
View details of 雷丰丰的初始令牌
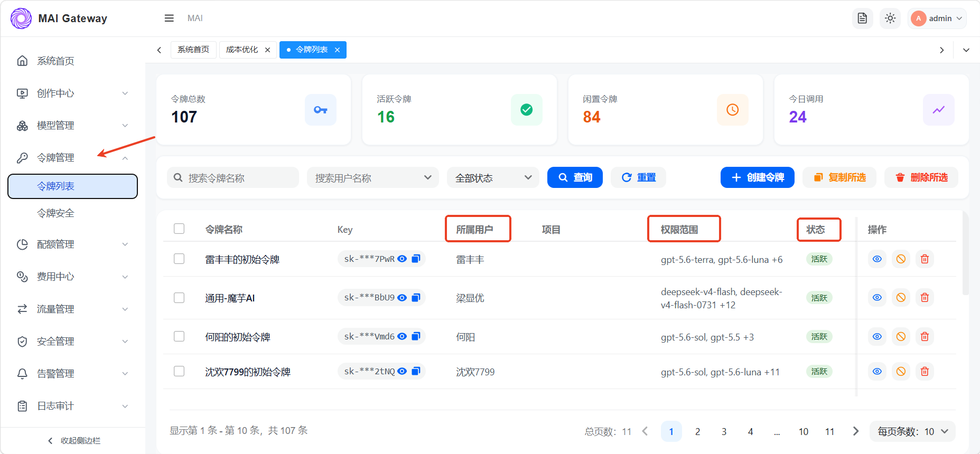(877, 259)
